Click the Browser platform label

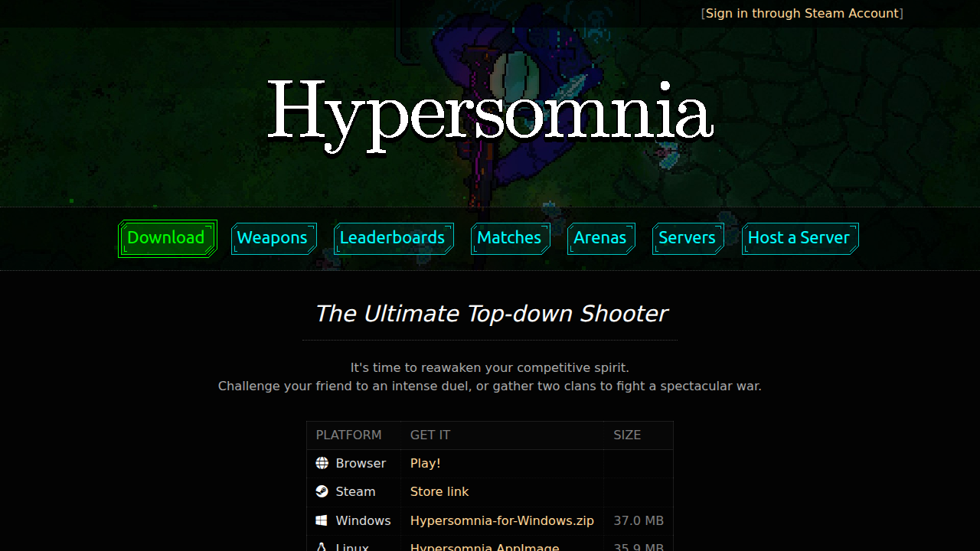(361, 463)
